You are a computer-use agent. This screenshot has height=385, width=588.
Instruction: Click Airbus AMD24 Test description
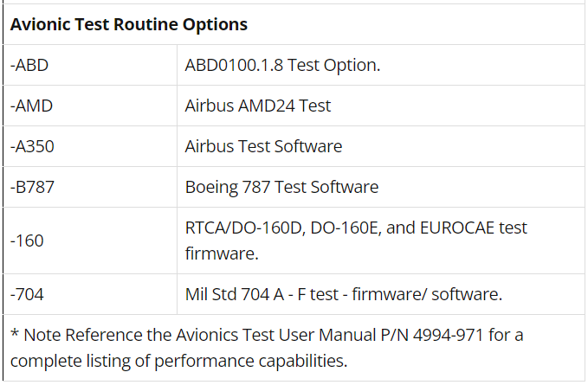click(x=257, y=106)
